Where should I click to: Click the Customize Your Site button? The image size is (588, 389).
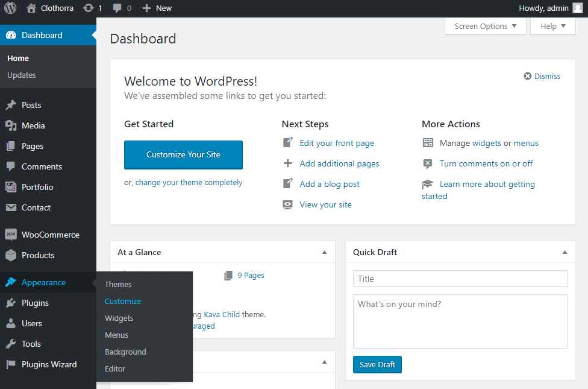[x=183, y=154]
